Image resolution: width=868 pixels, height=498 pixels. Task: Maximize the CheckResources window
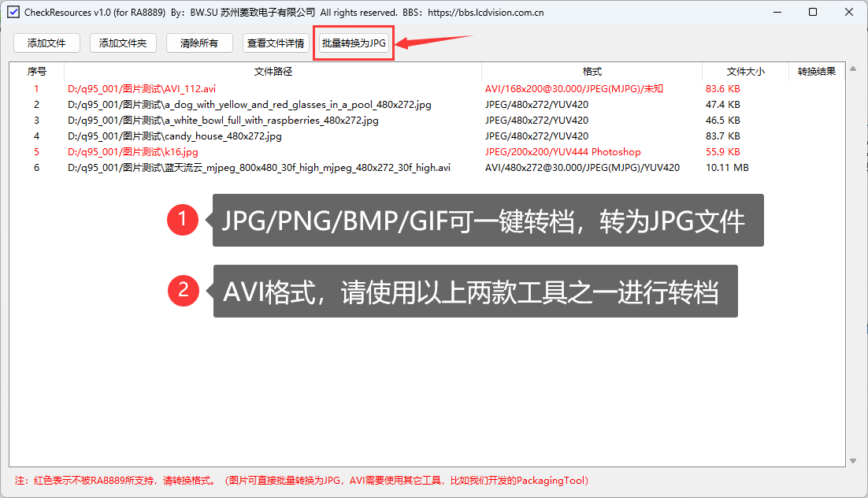(813, 13)
